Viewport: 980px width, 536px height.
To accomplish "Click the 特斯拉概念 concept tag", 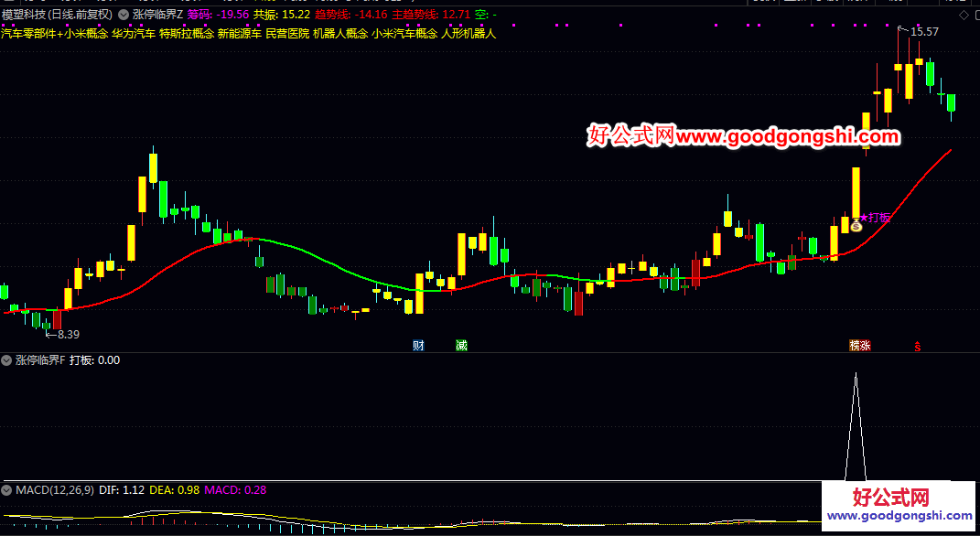I will point(187,34).
